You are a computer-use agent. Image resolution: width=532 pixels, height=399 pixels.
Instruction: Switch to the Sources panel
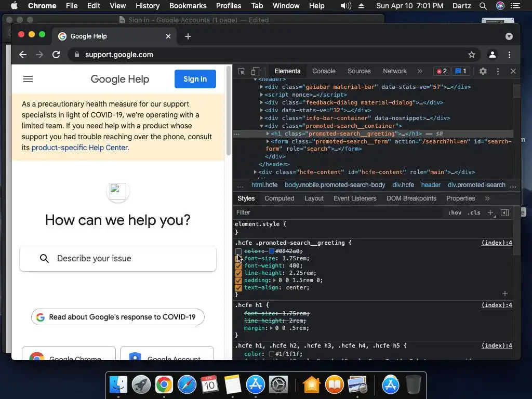tap(359, 71)
